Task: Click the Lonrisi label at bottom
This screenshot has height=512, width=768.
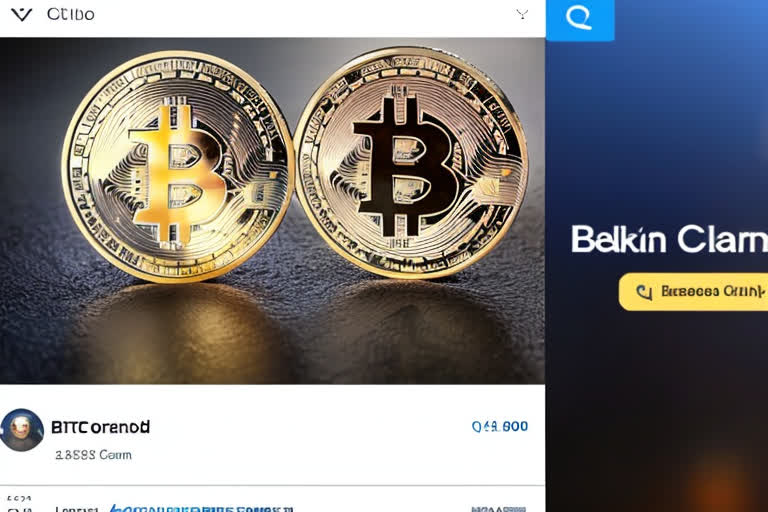Action: (x=76, y=509)
